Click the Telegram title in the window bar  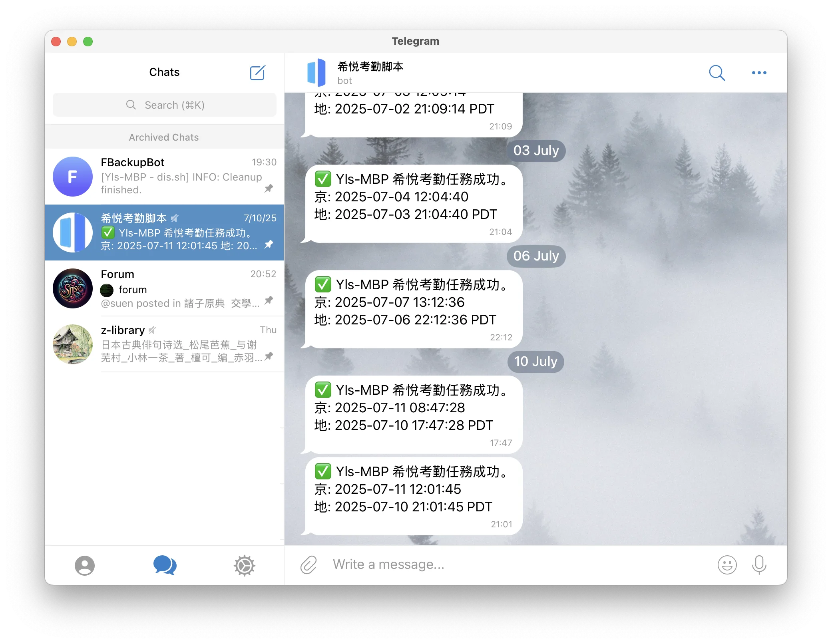pyautogui.click(x=415, y=41)
